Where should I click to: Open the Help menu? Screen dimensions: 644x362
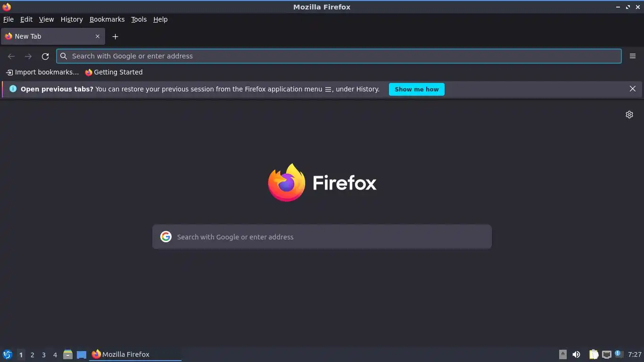pyautogui.click(x=160, y=19)
